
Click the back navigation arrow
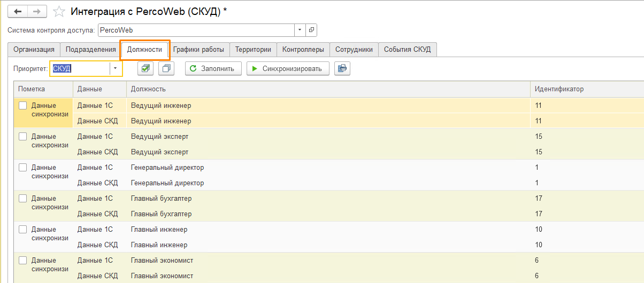click(17, 11)
